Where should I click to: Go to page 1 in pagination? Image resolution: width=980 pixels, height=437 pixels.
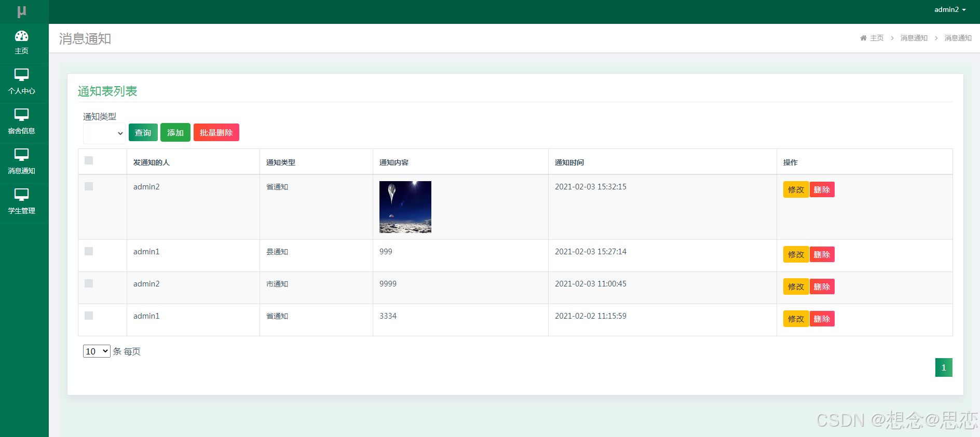pos(944,367)
